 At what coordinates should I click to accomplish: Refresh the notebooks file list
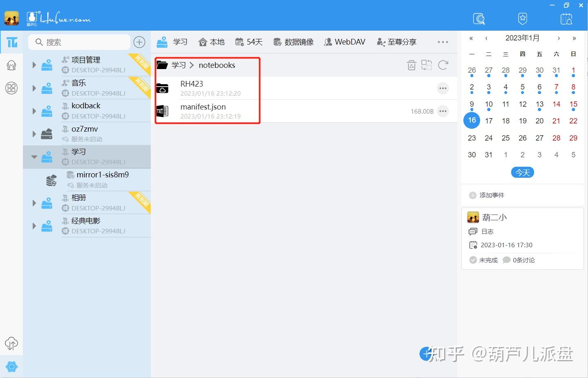(x=443, y=65)
